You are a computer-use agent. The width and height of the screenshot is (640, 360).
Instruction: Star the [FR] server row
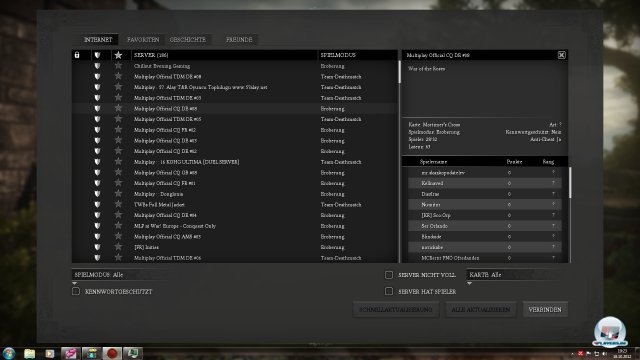click(x=118, y=247)
